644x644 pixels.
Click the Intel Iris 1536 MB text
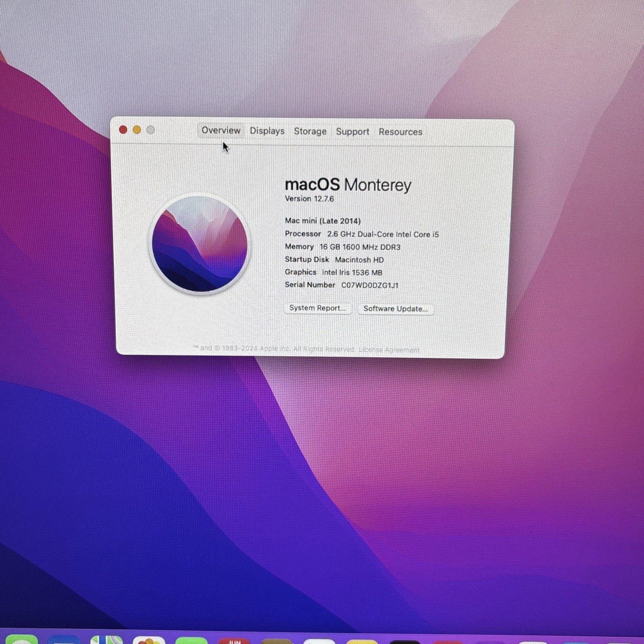pos(352,272)
